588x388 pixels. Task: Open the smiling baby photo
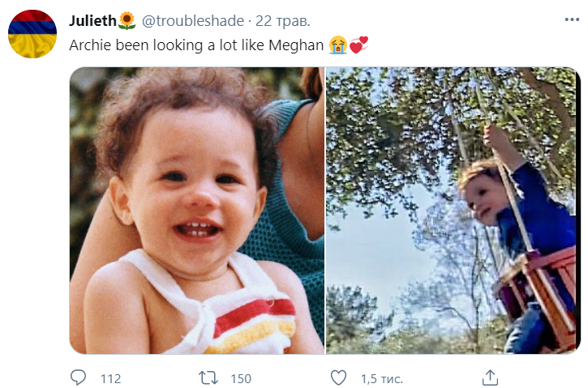pos(197,211)
